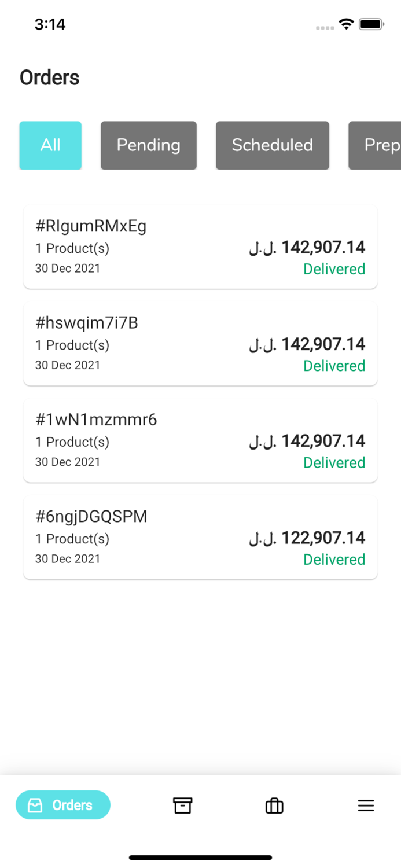Open the briefcase icon in bottom navigation
Image resolution: width=401 pixels, height=868 pixels.
click(274, 805)
